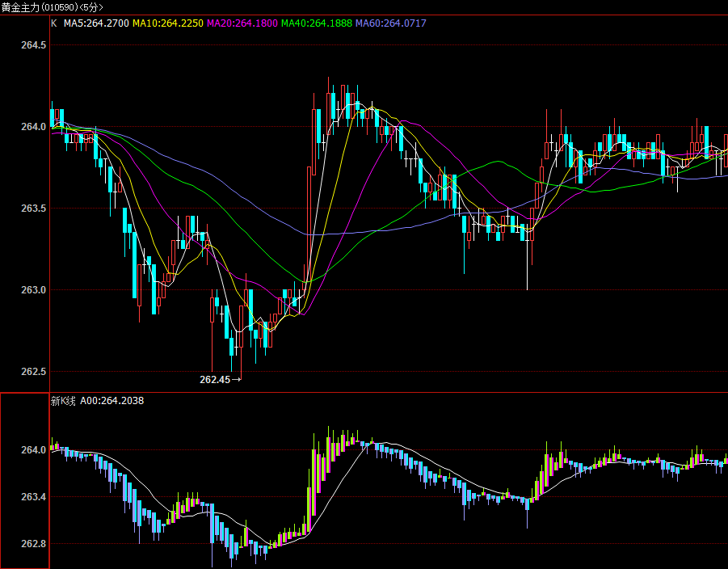Image resolution: width=728 pixels, height=569 pixels.
Task: Click the 263.5 price axis label
Action: [33, 208]
